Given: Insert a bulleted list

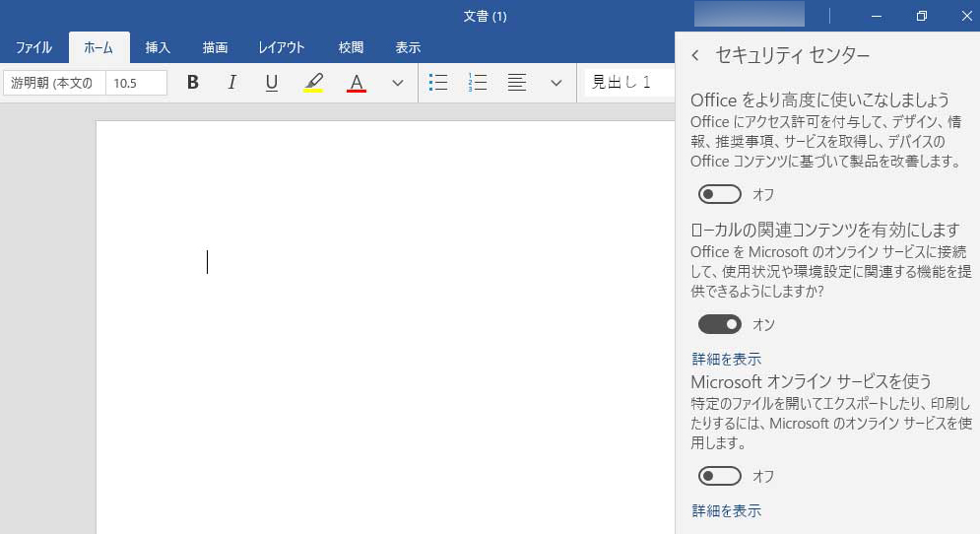Looking at the screenshot, I should pos(439,83).
